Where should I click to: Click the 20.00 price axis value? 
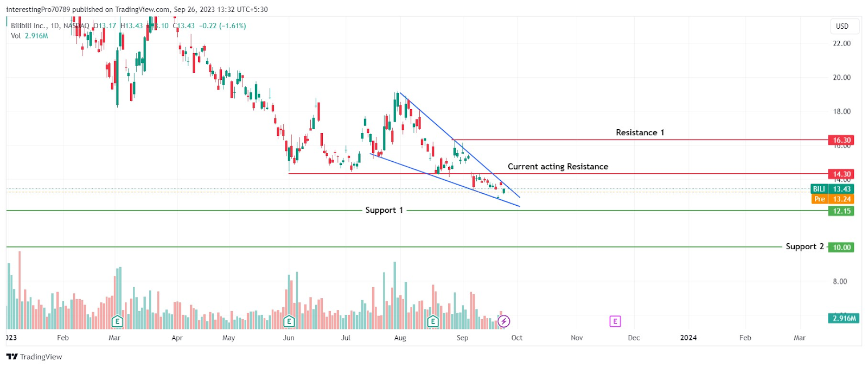842,77
